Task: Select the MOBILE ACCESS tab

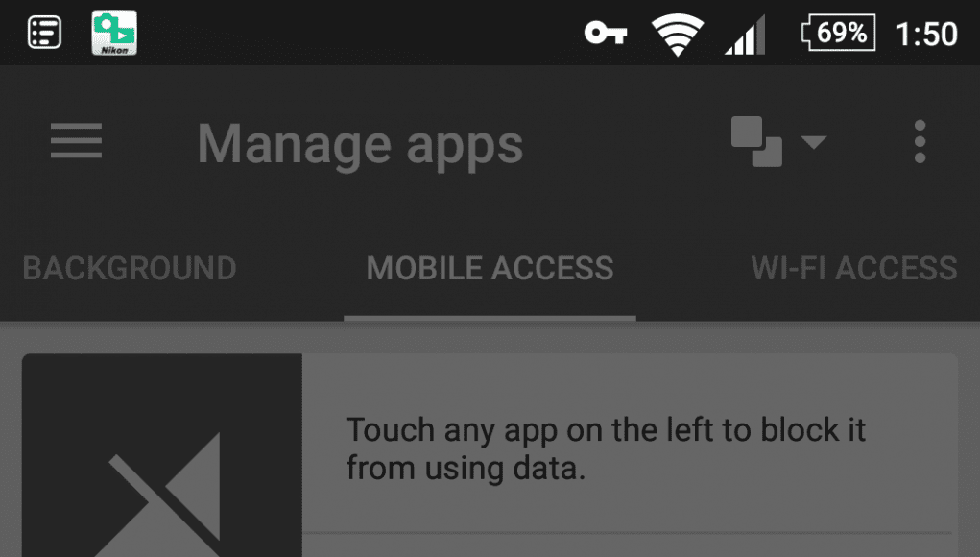Action: 490,268
